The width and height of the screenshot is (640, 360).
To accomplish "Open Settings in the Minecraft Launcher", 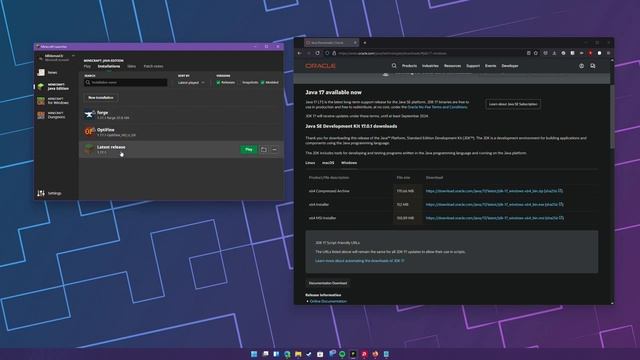I will coord(49,193).
